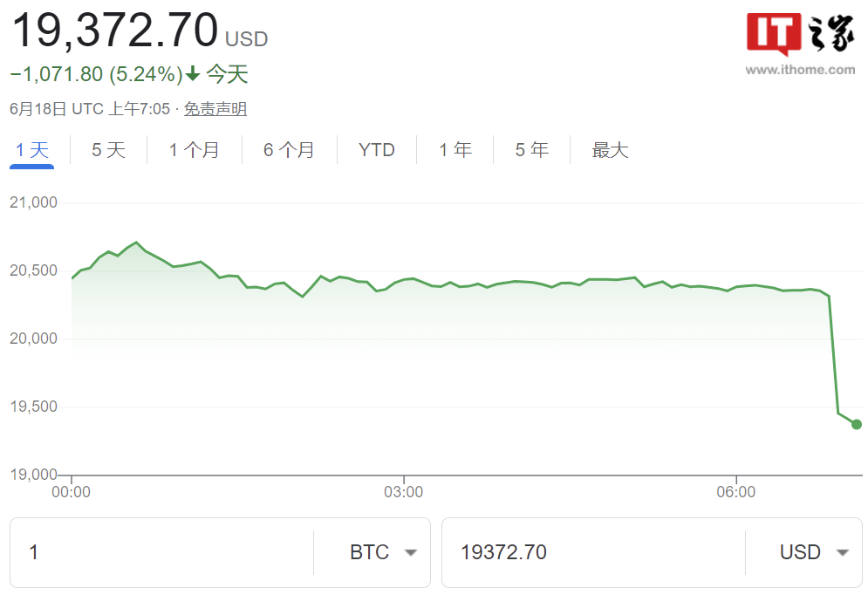Screen dimensions: 868x595
Task: Click the USD amount field showing 19372.70
Action: coord(593,552)
